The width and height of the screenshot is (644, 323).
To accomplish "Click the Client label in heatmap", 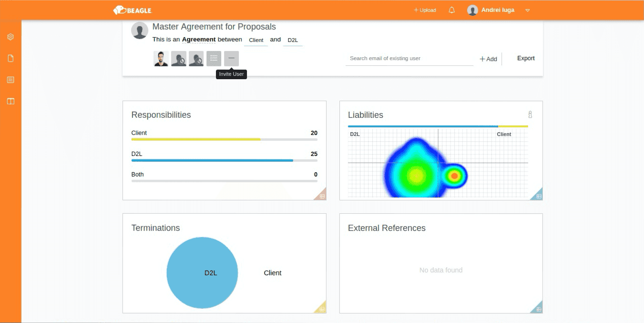I will click(504, 135).
